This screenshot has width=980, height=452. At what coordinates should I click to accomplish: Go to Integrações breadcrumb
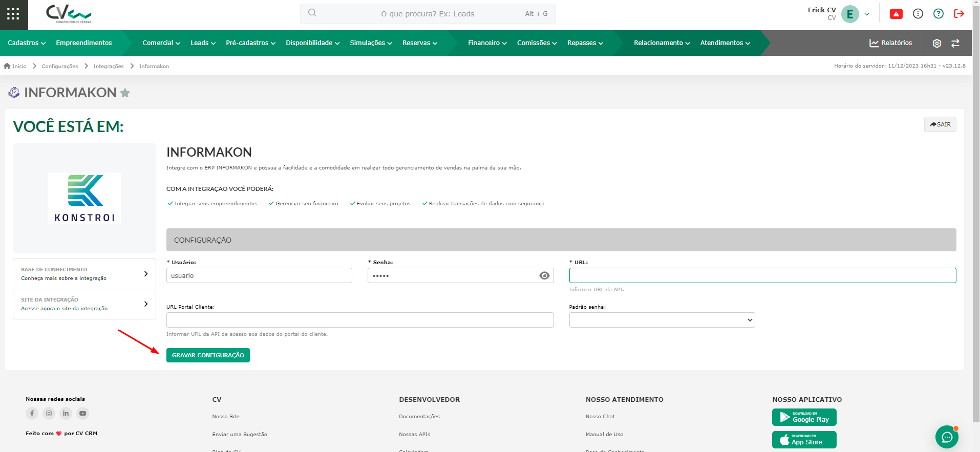[109, 66]
